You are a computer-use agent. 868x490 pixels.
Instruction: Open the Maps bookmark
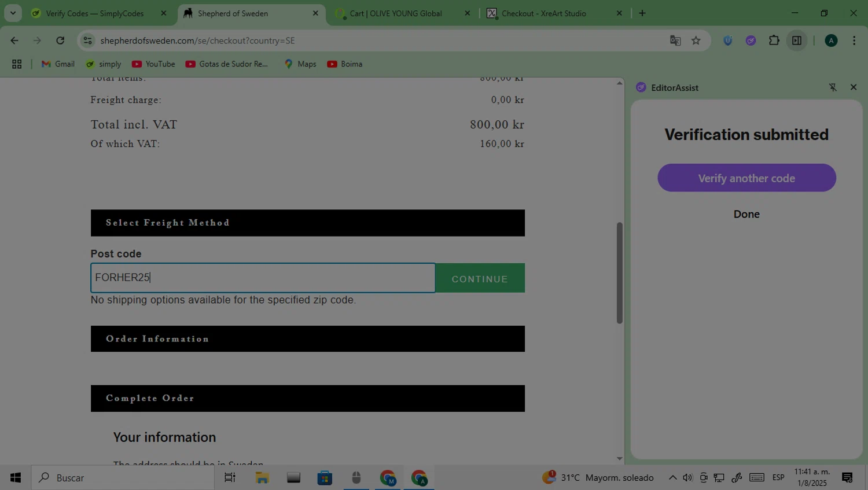[x=300, y=64]
